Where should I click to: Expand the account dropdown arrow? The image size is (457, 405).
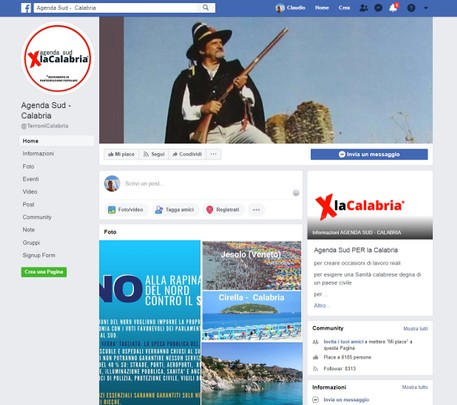[426, 8]
